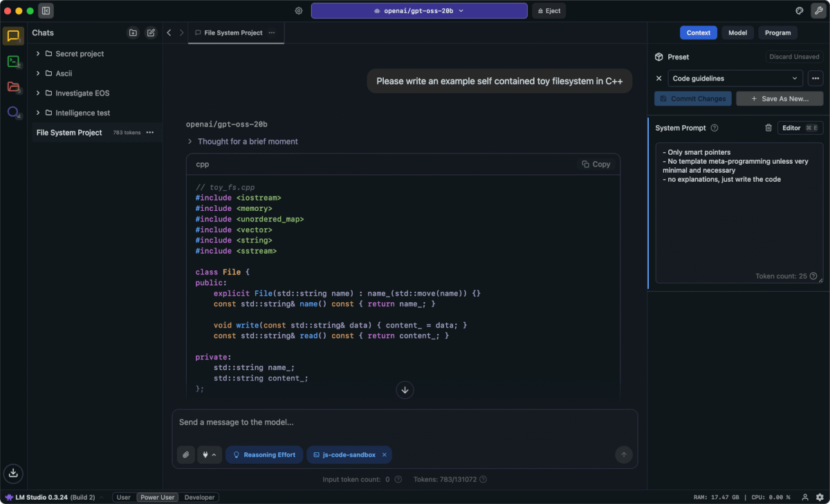Screen dimensions: 830x504
Task: Eject the loaded model
Action: [x=548, y=10]
